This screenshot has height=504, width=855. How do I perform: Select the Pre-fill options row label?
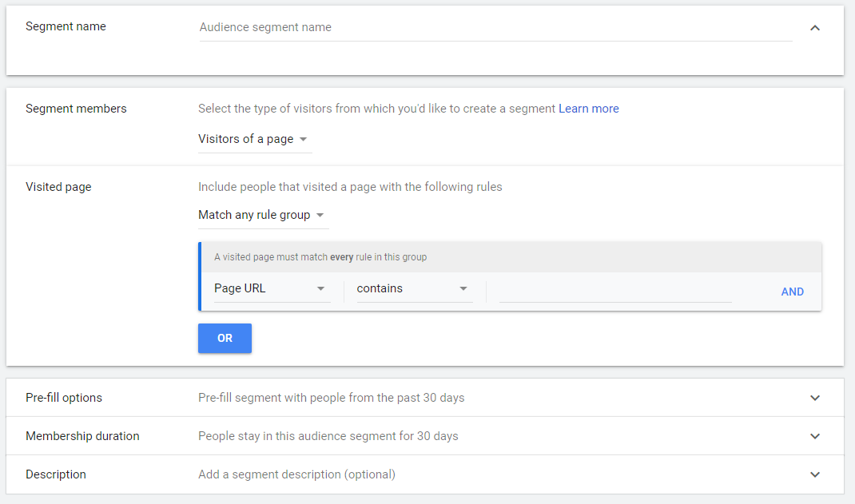pyautogui.click(x=64, y=398)
